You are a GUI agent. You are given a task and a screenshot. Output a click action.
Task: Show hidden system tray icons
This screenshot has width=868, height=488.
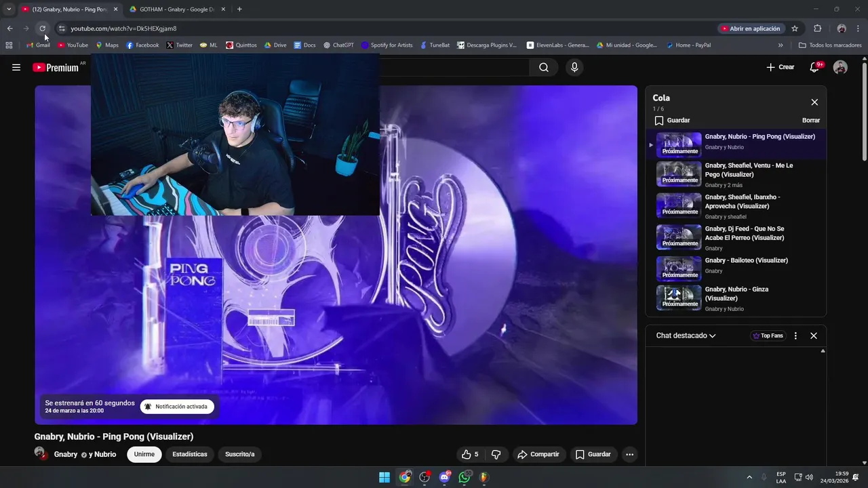(x=749, y=477)
